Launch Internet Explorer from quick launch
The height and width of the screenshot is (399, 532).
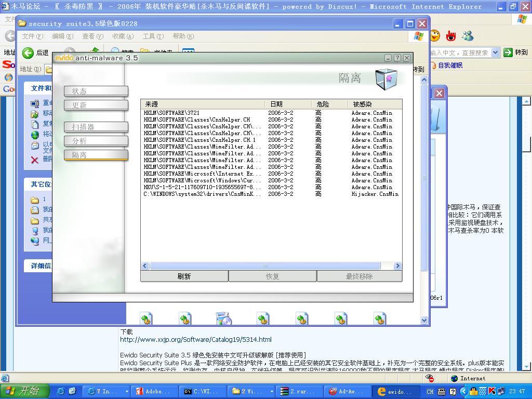point(61,391)
